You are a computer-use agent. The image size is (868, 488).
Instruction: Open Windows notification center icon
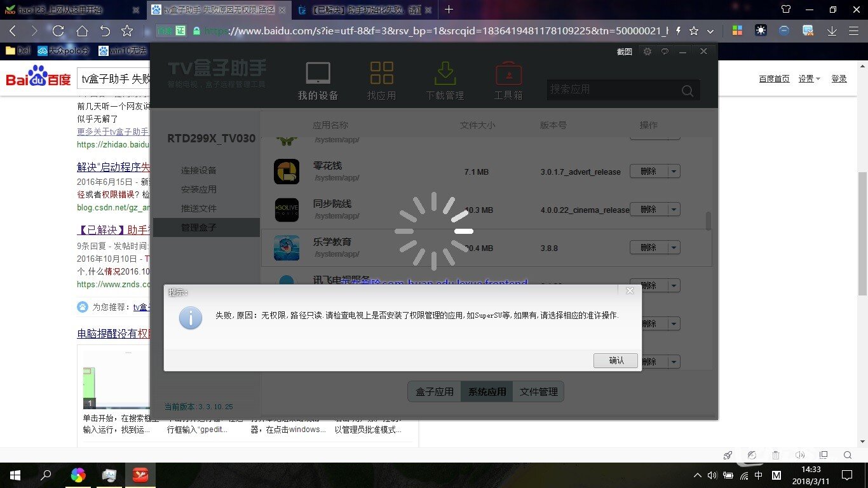[846, 475]
